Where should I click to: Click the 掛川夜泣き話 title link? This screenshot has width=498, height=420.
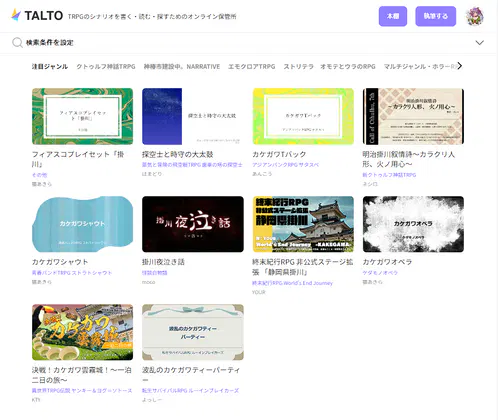tap(163, 262)
